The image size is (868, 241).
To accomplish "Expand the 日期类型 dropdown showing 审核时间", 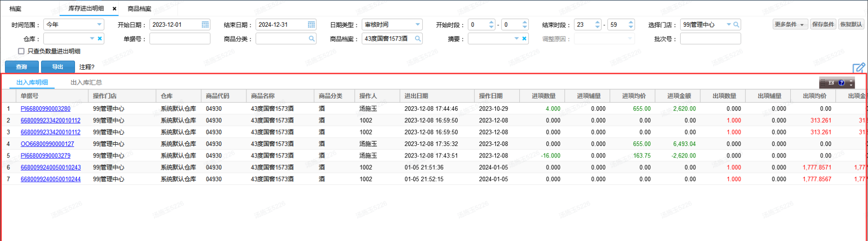I will tap(418, 25).
